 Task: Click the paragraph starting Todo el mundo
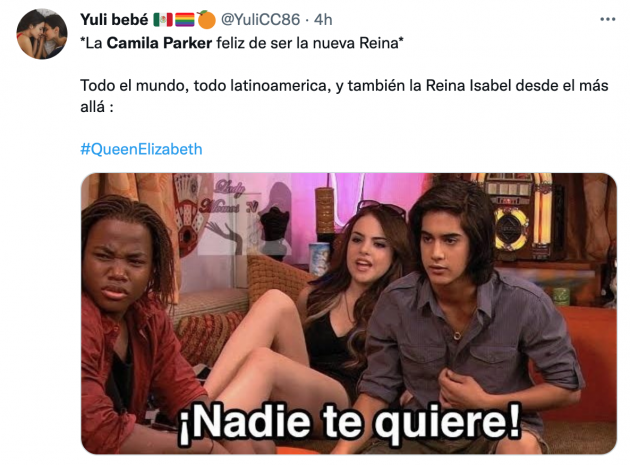click(x=344, y=96)
